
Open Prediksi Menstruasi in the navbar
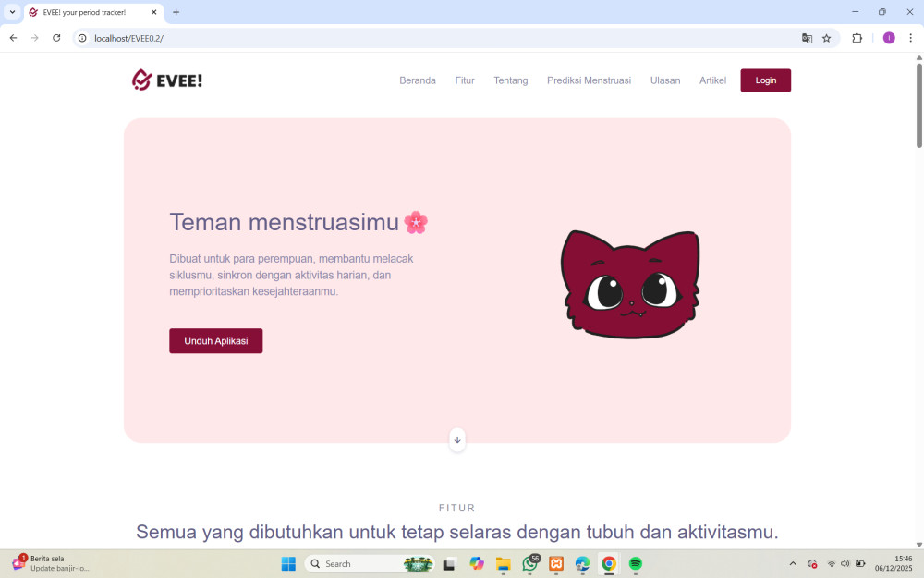click(589, 80)
